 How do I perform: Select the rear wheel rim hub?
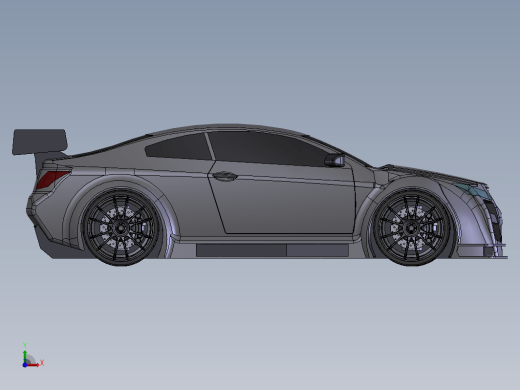120,228
